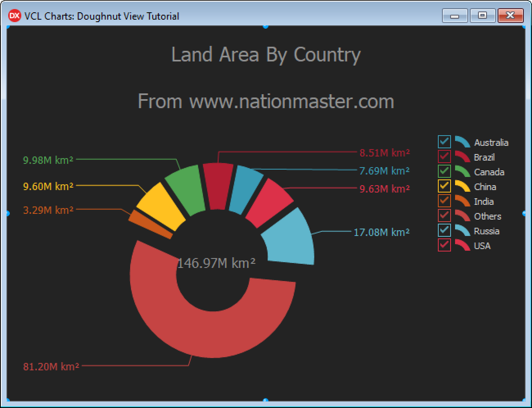Disable the Canada legend checkbox
Screen dimensions: 532x408
click(444, 171)
